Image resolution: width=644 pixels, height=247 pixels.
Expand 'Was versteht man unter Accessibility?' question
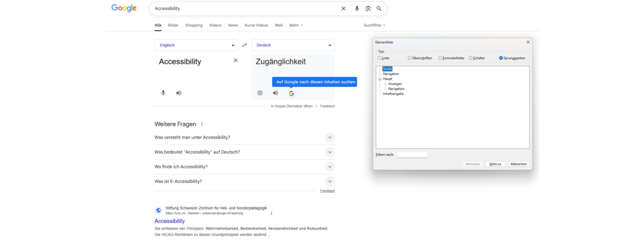[330, 137]
